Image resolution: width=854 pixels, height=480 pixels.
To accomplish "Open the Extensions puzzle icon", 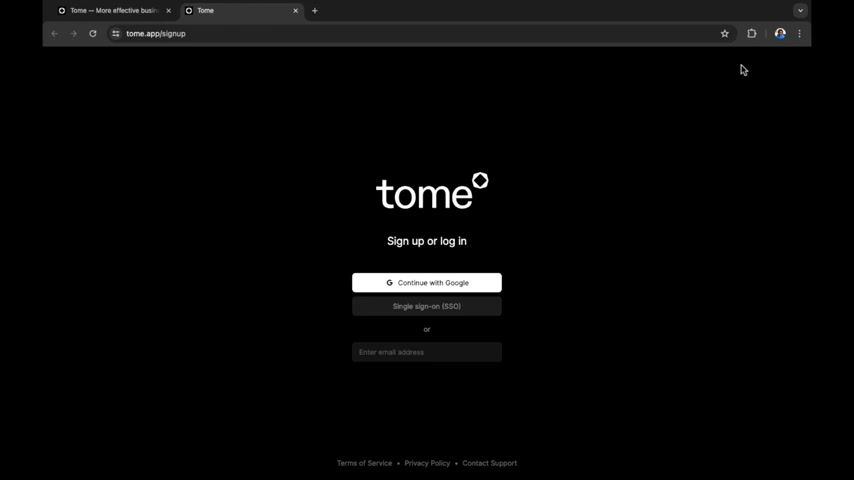I will 752,34.
